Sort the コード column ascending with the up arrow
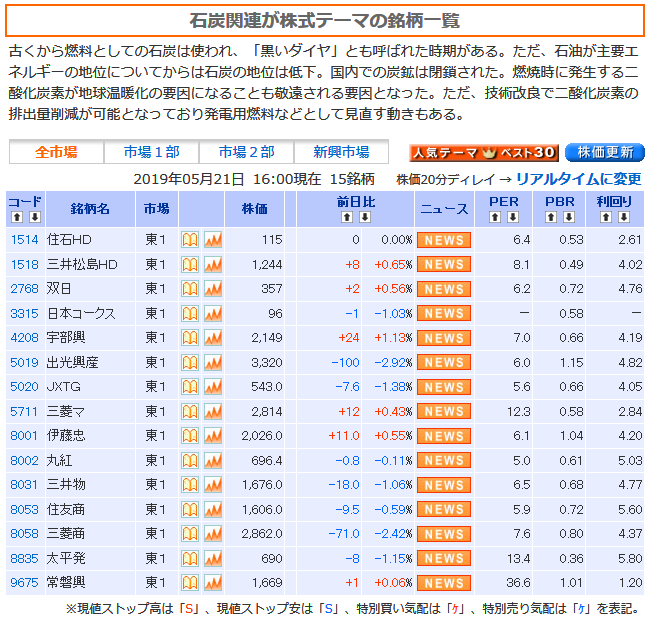The width and height of the screenshot is (652, 625). (x=16, y=217)
